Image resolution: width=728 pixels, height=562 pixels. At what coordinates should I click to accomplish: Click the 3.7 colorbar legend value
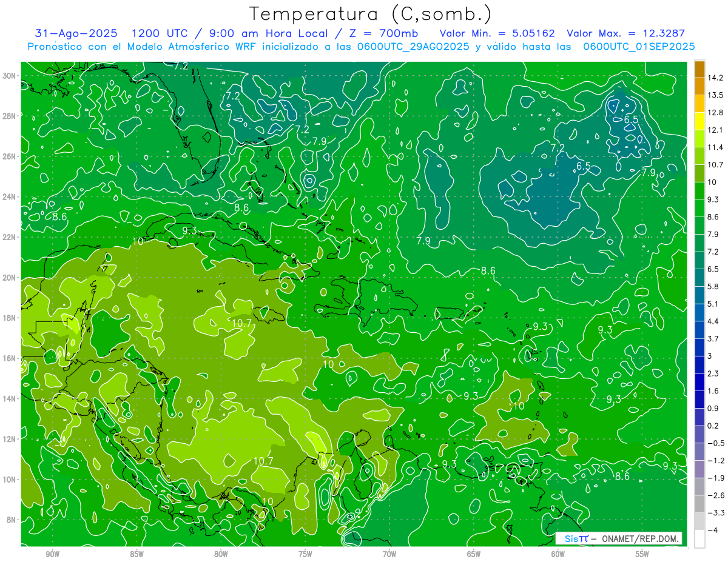[x=713, y=339]
